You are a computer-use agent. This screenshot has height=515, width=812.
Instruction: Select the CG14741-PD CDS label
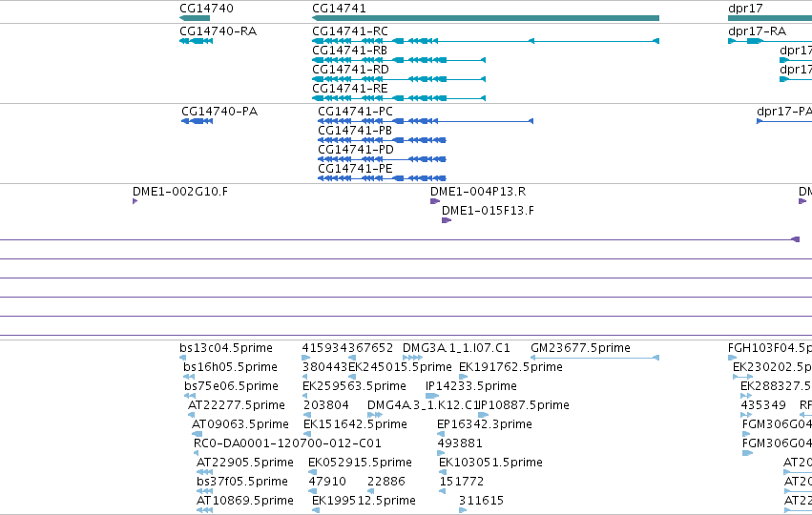pos(356,150)
